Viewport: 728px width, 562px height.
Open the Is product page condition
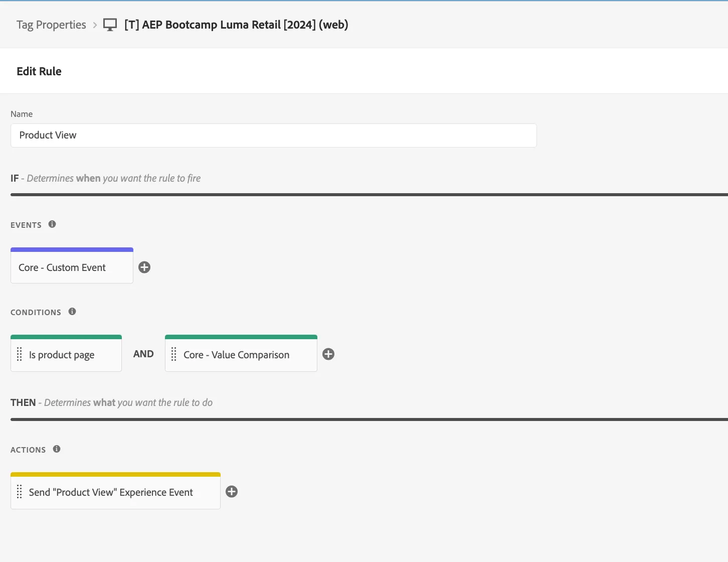pos(66,353)
